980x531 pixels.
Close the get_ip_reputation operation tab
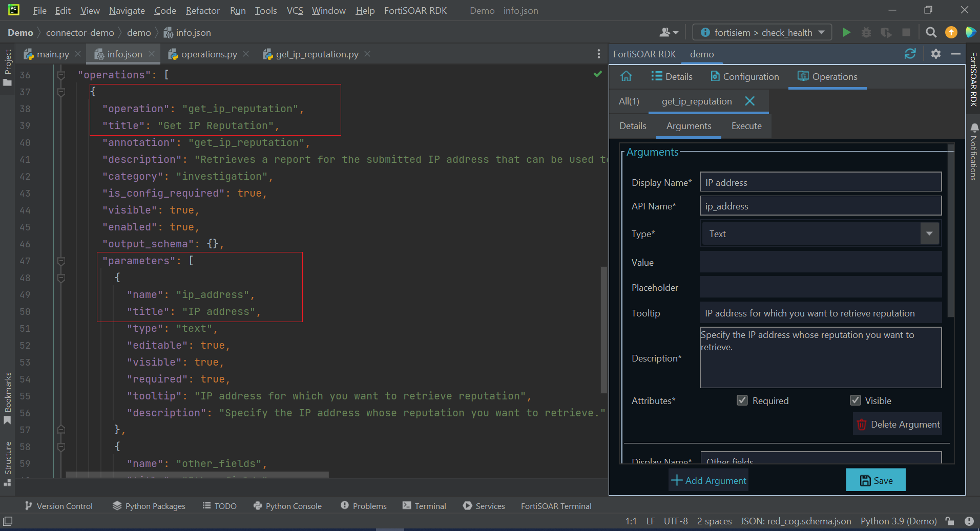tap(749, 101)
